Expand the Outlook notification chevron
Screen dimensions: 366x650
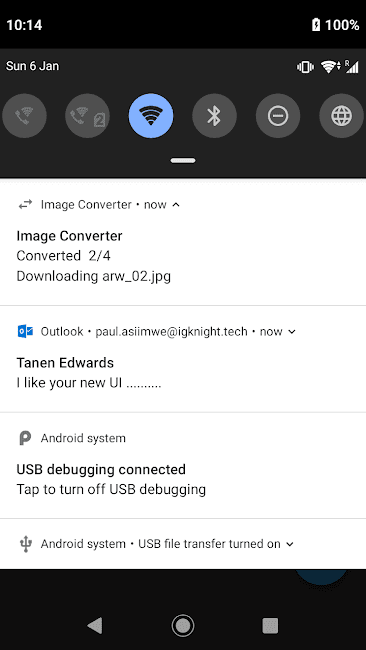292,332
